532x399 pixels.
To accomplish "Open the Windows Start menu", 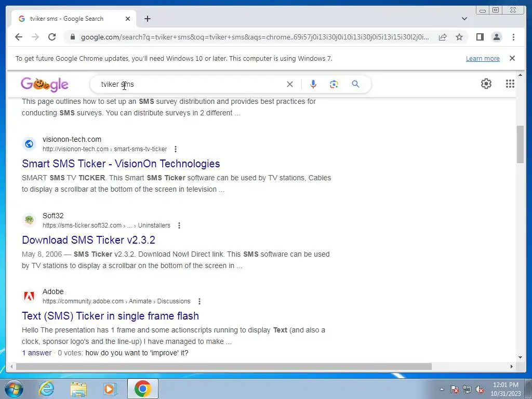I will (14, 389).
